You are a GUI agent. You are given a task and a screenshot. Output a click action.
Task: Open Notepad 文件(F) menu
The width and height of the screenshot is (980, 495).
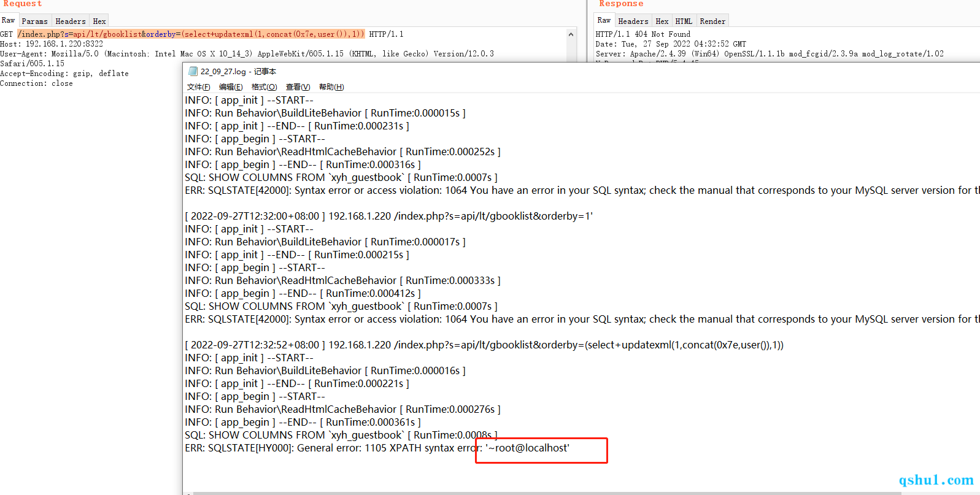coord(198,87)
